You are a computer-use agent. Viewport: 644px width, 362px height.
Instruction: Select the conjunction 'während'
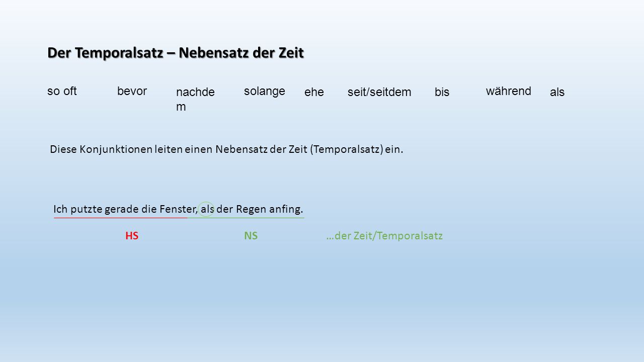click(509, 91)
